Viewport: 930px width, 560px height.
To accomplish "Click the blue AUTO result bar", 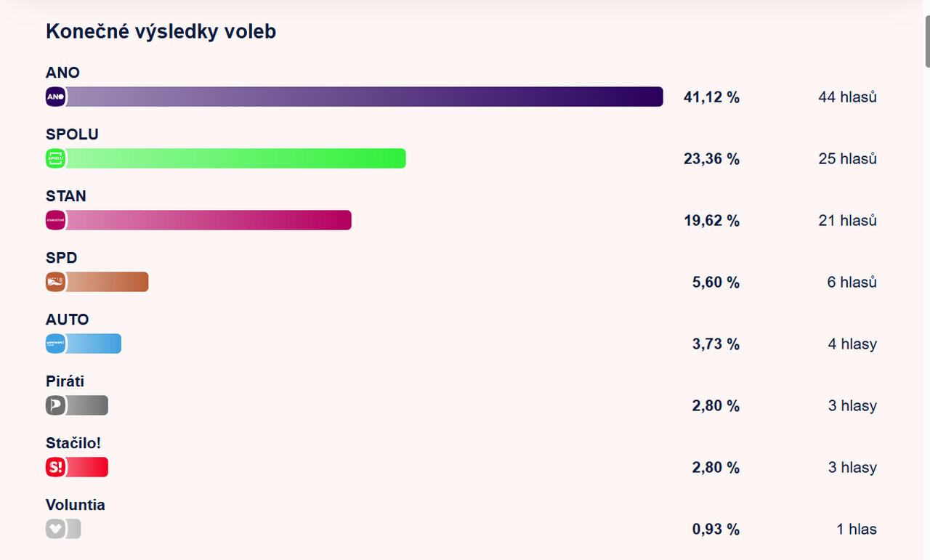I will pyautogui.click(x=94, y=344).
